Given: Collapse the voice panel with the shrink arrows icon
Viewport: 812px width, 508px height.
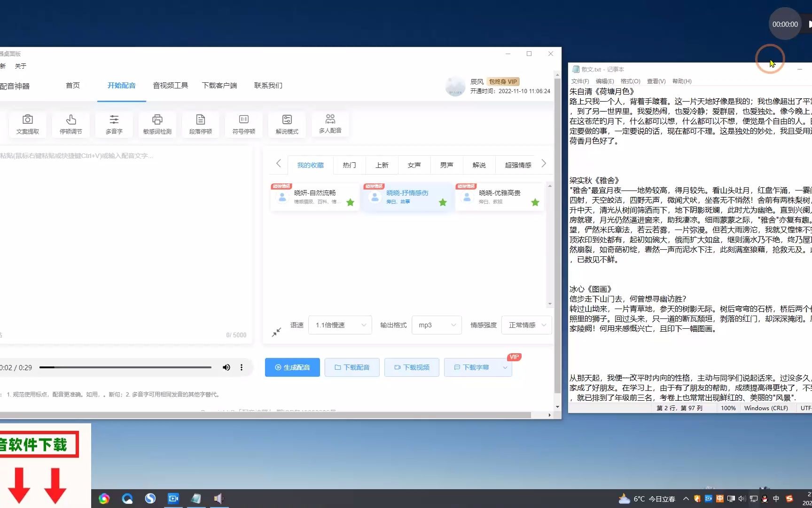Looking at the screenshot, I should 276,332.
